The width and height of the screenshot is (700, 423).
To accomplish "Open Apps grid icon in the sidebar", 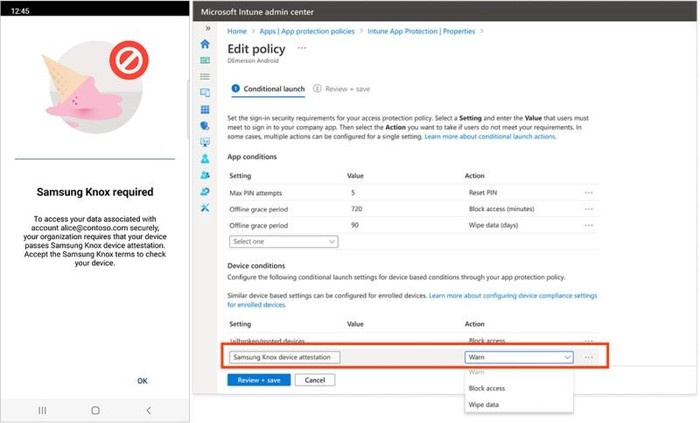I will point(206,109).
